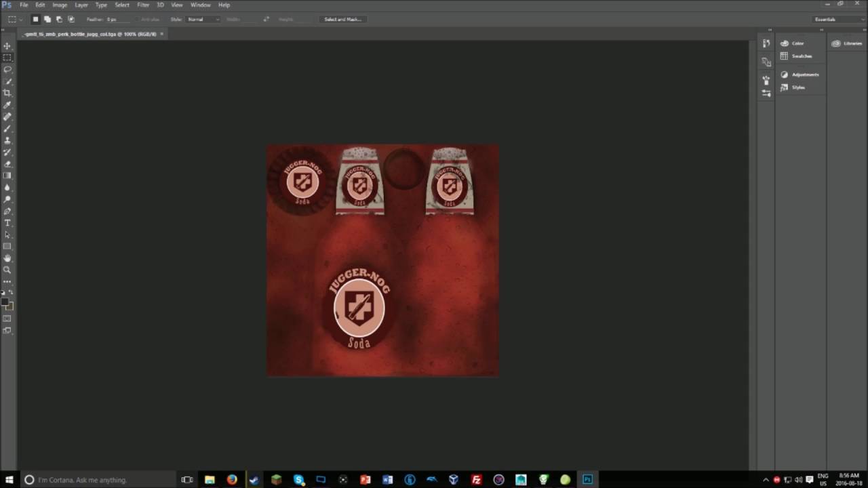Open the Window menu
868x488 pixels.
(x=200, y=5)
